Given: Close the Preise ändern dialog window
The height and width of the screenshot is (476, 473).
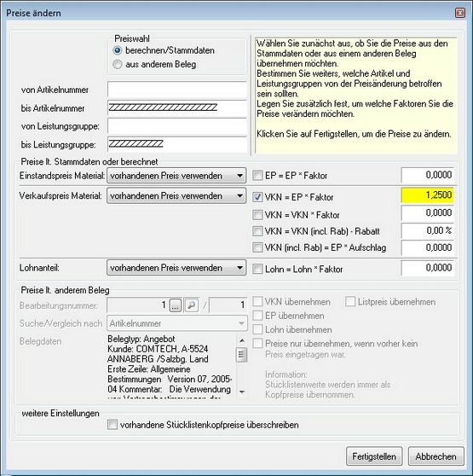Looking at the screenshot, I should pos(460,13).
